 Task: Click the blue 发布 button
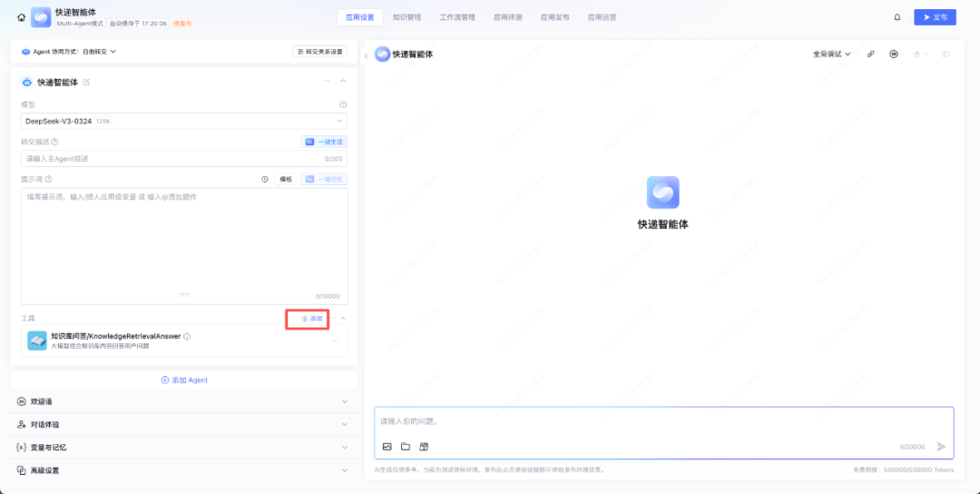click(x=935, y=17)
